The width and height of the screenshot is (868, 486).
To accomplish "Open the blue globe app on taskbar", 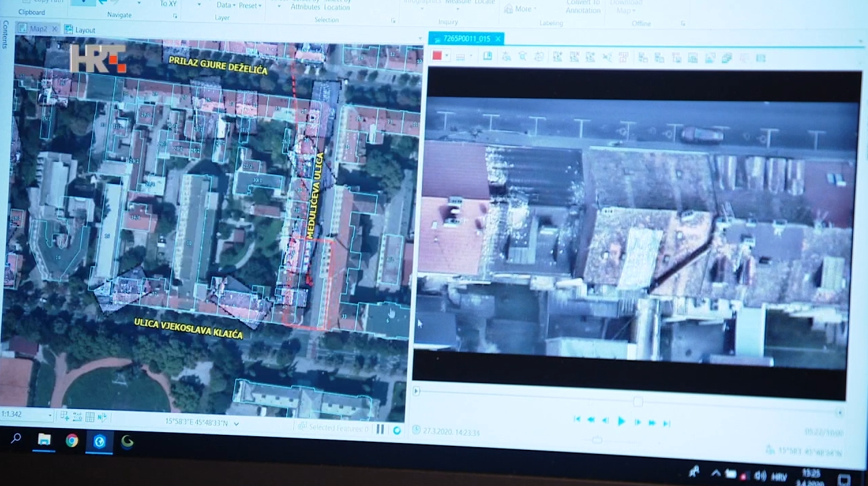I will [x=100, y=442].
